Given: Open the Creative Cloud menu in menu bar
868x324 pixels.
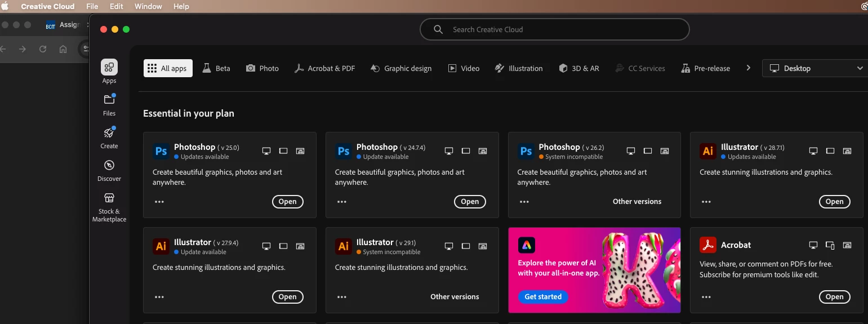Looking at the screenshot, I should [48, 6].
